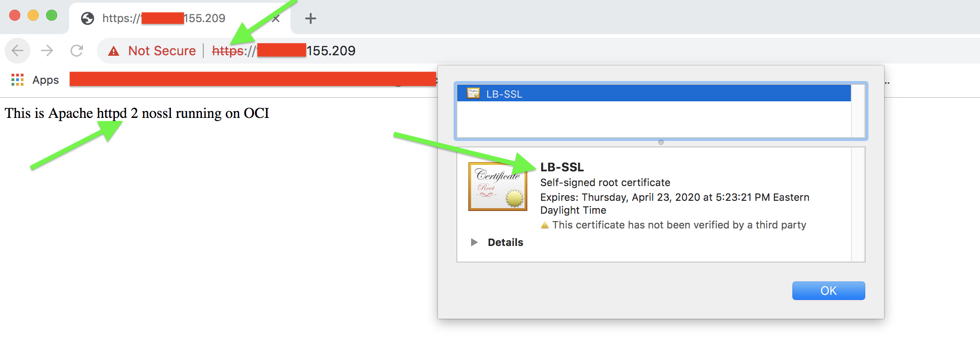Close the current browser tab

(x=276, y=18)
